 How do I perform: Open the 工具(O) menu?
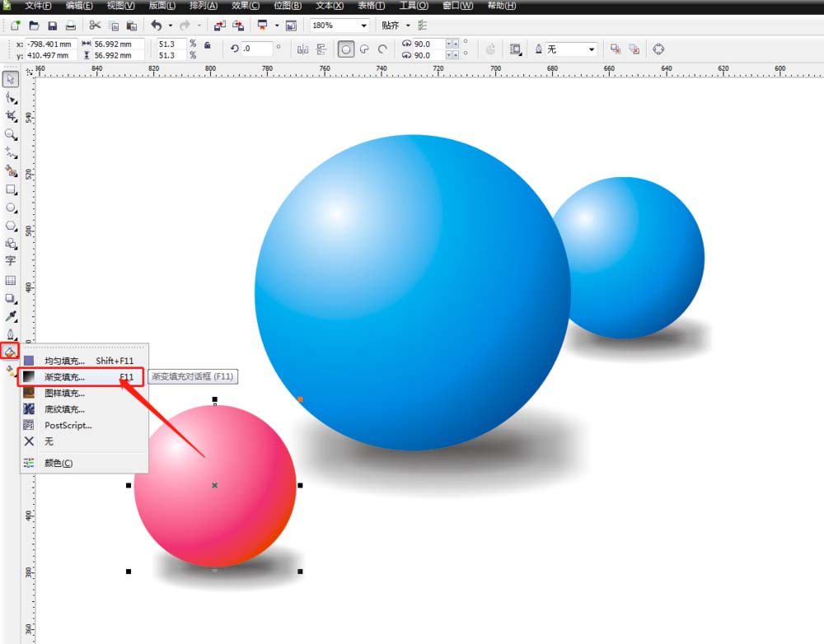(x=414, y=6)
